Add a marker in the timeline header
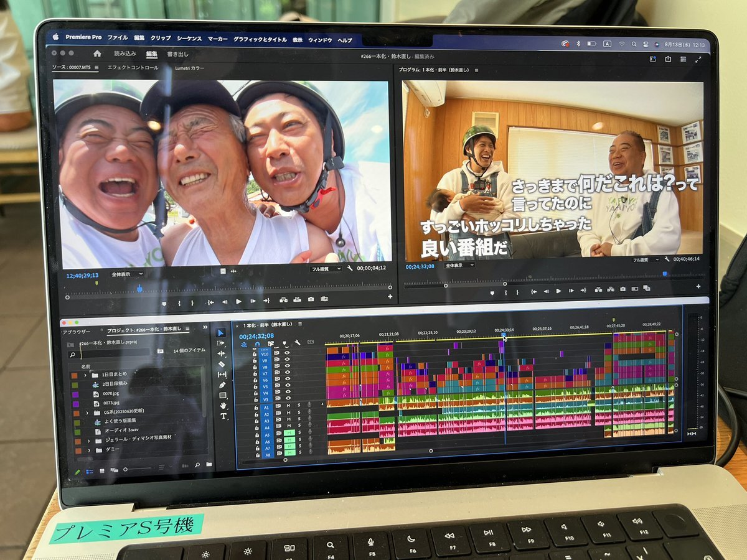 [x=284, y=343]
